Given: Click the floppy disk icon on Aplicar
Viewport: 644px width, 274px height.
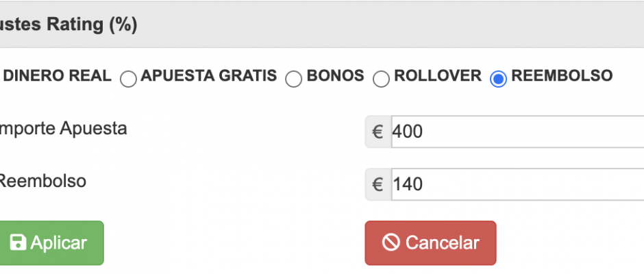Looking at the screenshot, I should point(18,242).
